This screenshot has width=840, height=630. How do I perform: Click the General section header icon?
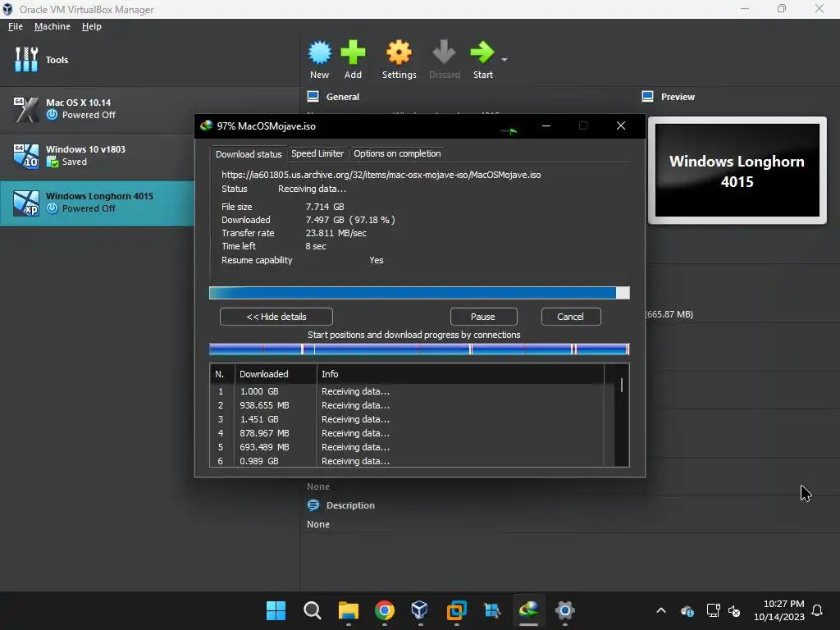pos(313,97)
